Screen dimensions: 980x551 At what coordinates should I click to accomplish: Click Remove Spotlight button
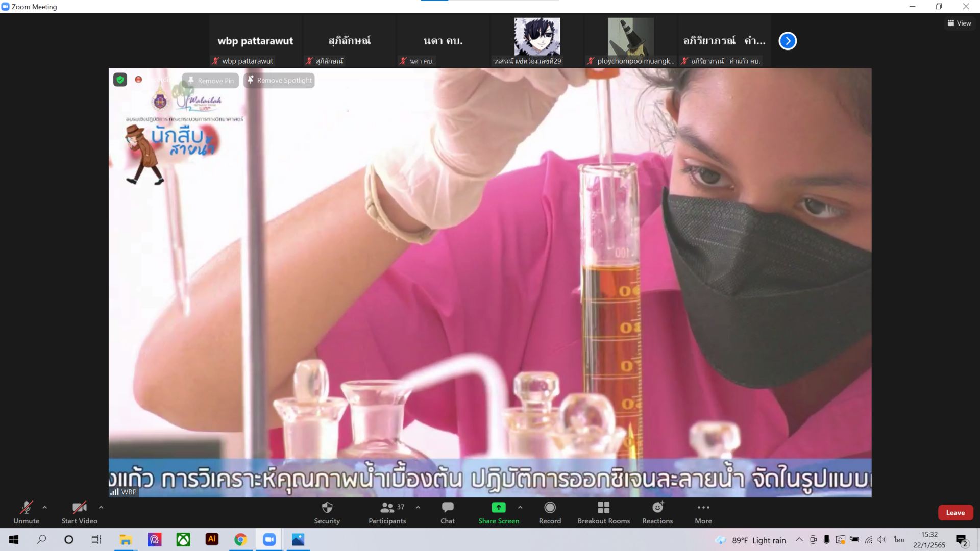point(279,81)
